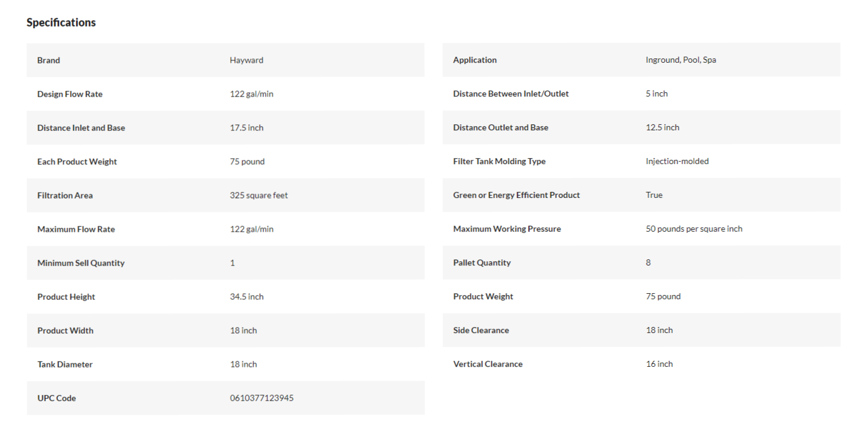The image size is (868, 432).
Task: Select the Hayward brand value
Action: 247,60
